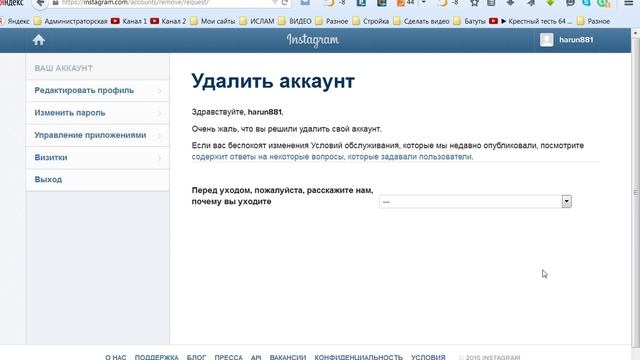Open the harun881 profile avatar
This screenshot has width=640, height=360.
click(547, 40)
